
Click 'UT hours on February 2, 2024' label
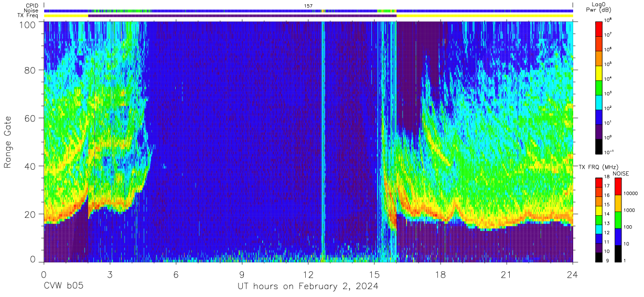pyautogui.click(x=308, y=286)
